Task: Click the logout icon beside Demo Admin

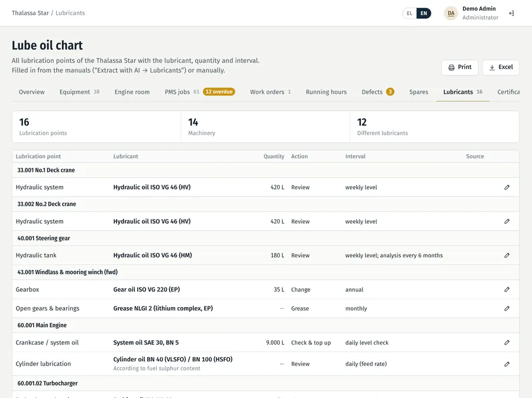Action: pyautogui.click(x=511, y=13)
